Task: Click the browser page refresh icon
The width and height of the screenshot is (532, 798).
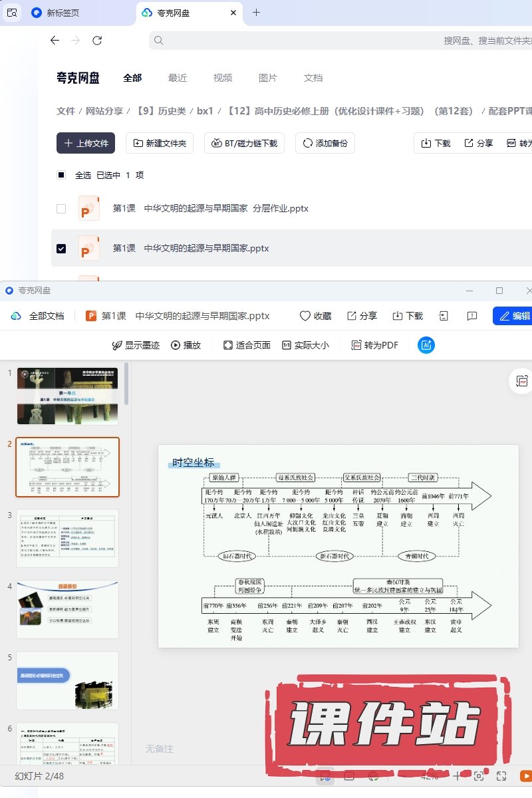Action: (97, 41)
